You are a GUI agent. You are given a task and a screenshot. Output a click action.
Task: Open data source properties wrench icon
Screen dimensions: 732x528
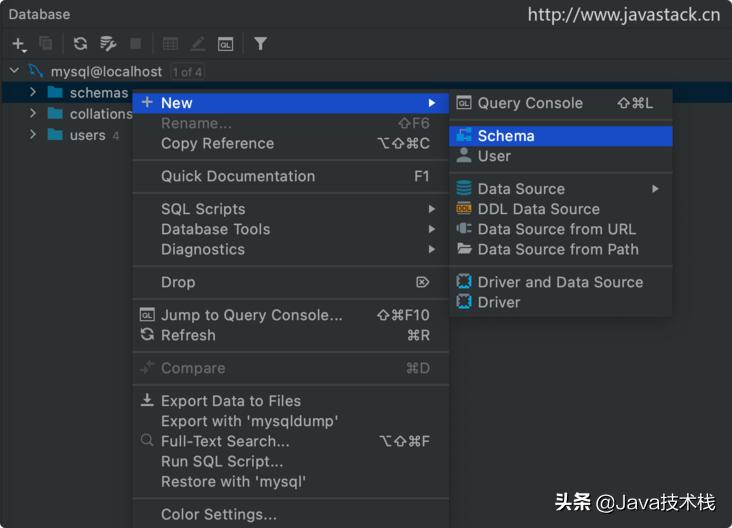pyautogui.click(x=108, y=43)
